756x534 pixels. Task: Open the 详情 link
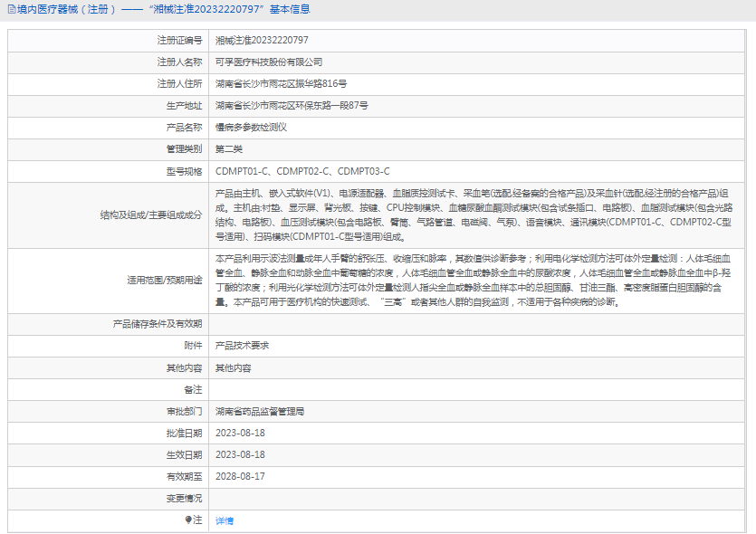225,520
